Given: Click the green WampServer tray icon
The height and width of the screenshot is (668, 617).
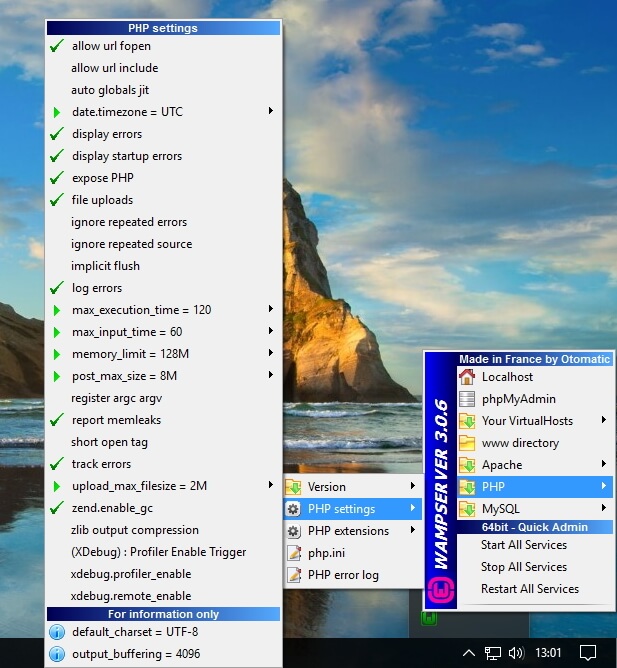Looking at the screenshot, I should [428, 619].
